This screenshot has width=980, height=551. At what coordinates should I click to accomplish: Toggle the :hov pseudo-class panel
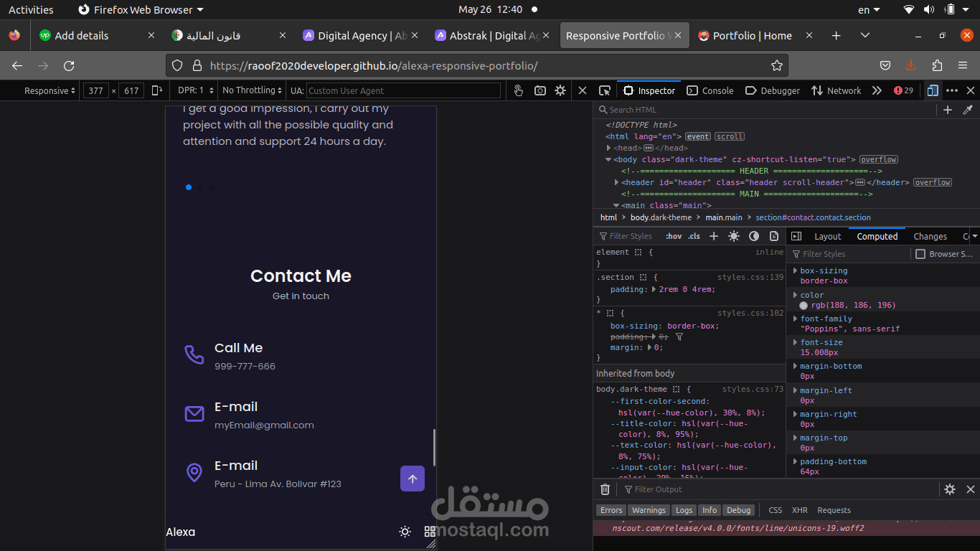[x=674, y=236]
